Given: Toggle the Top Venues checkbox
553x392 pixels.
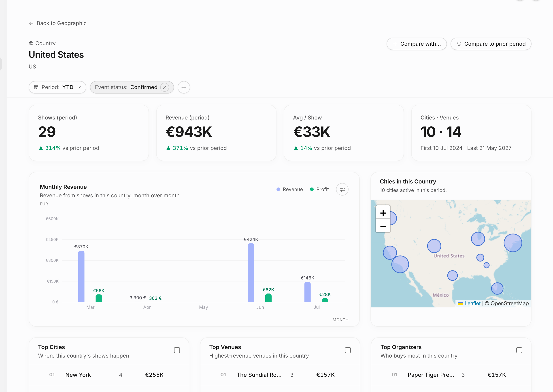Looking at the screenshot, I should coord(348,350).
